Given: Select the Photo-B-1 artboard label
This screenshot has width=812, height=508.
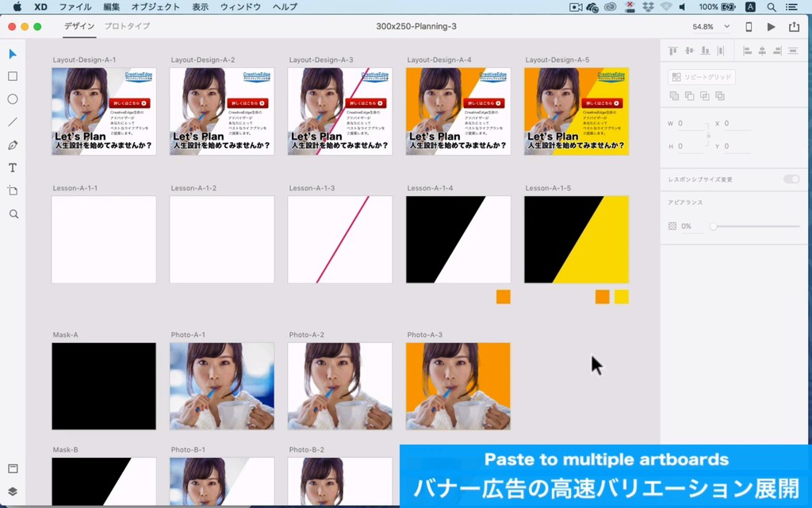Looking at the screenshot, I should tap(188, 449).
